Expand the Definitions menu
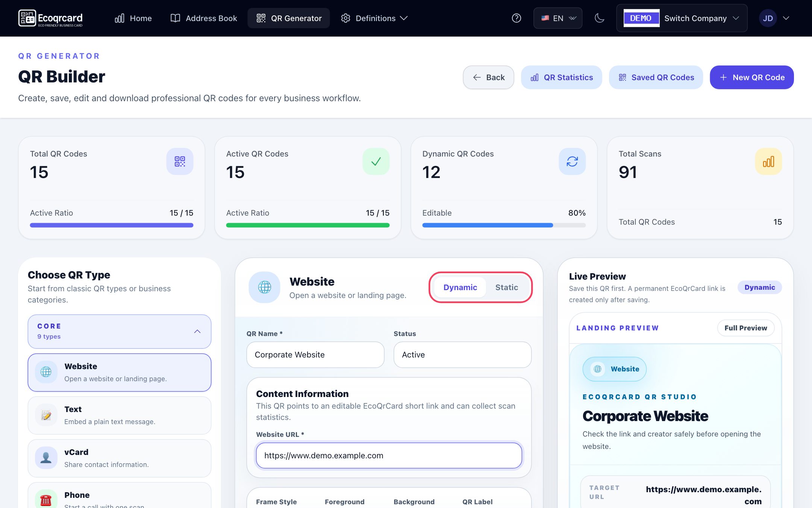This screenshot has width=812, height=508. pyautogui.click(x=374, y=18)
